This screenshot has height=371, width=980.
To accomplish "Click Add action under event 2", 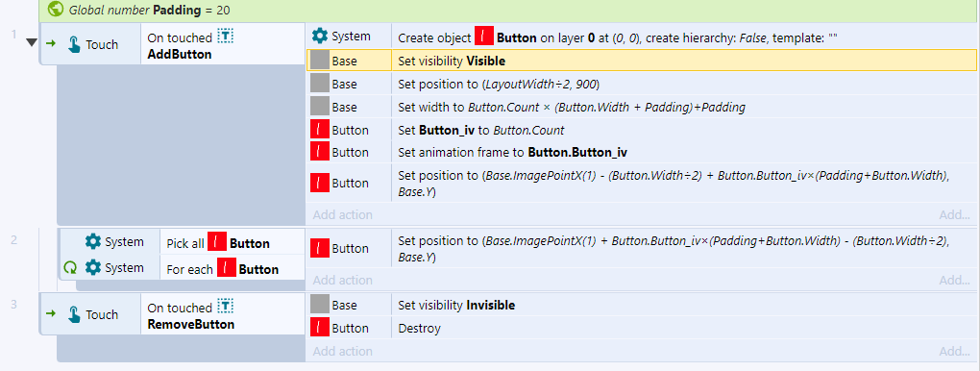I will pos(342,280).
